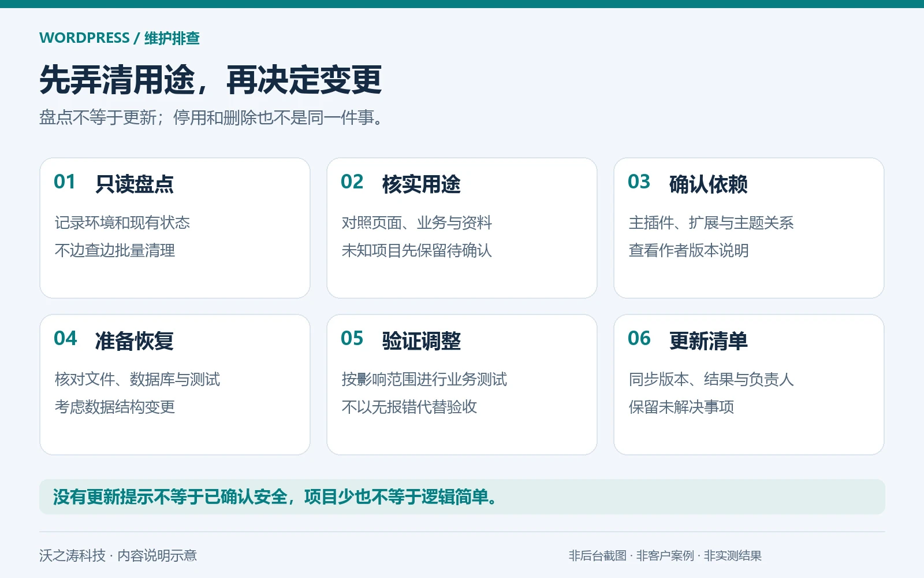Click the number '02' on the second card
The image size is (924, 578).
point(352,182)
